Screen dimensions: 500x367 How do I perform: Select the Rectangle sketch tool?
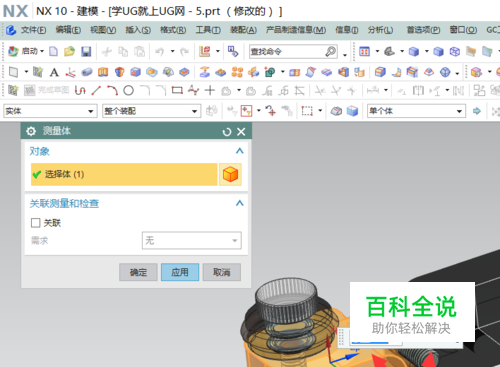pyautogui.click(x=177, y=90)
